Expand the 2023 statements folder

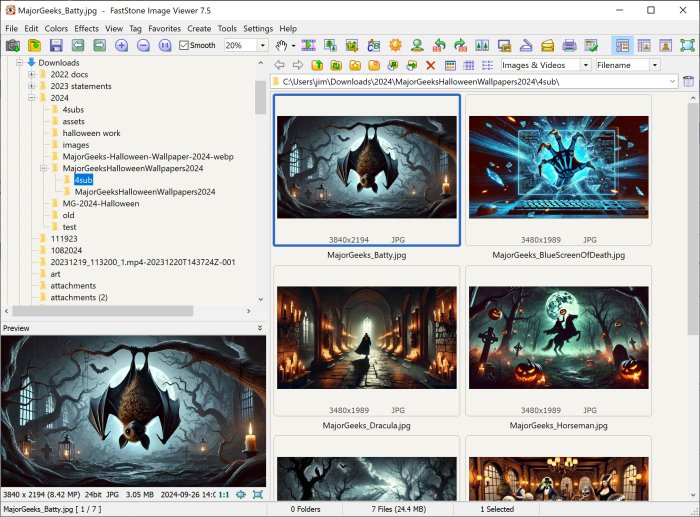click(31, 86)
